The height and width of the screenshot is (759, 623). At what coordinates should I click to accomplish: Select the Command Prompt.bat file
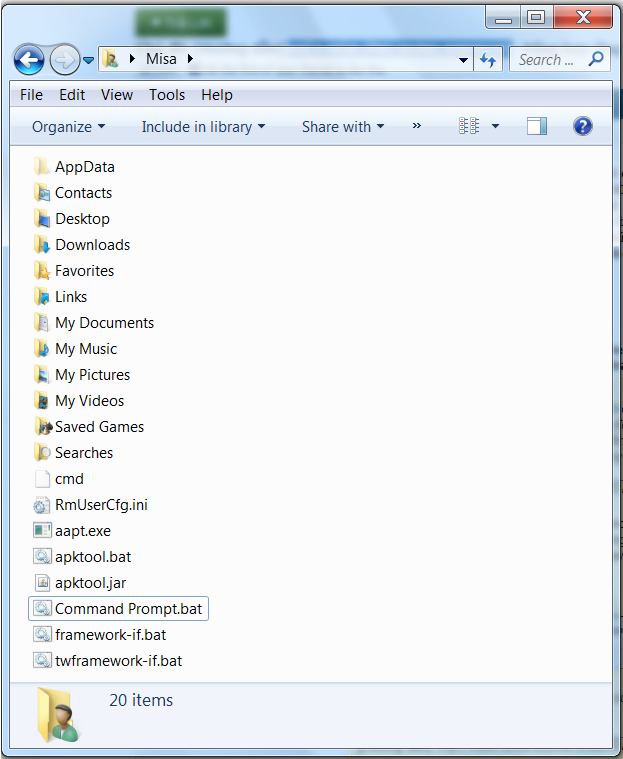[130, 609]
